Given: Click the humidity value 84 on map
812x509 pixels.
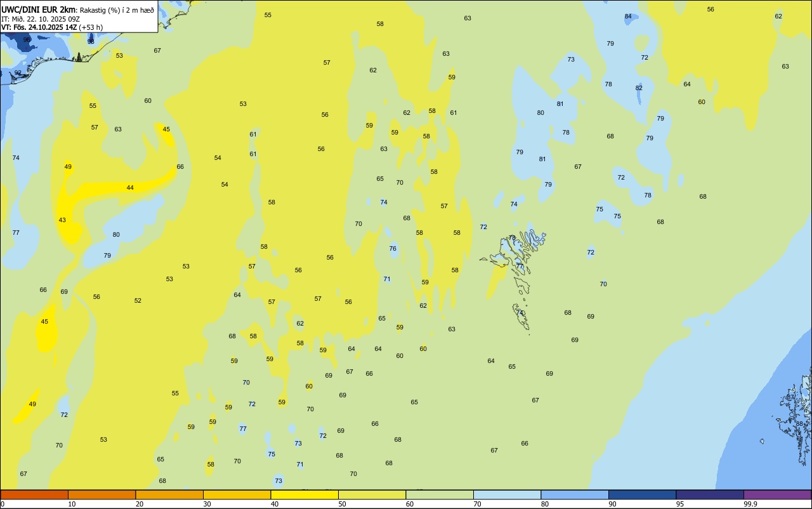Looking at the screenshot, I should click(x=628, y=17).
